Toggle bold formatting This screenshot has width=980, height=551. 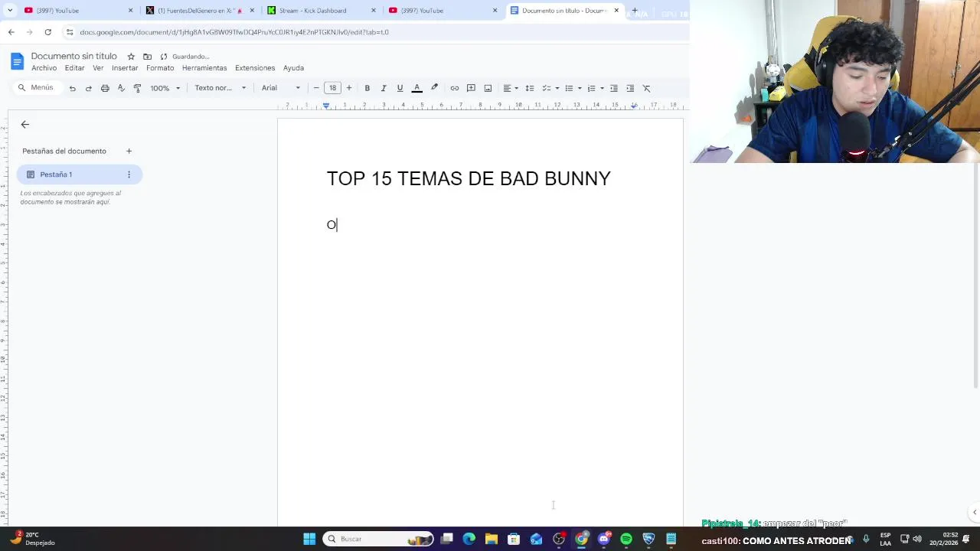pyautogui.click(x=367, y=88)
